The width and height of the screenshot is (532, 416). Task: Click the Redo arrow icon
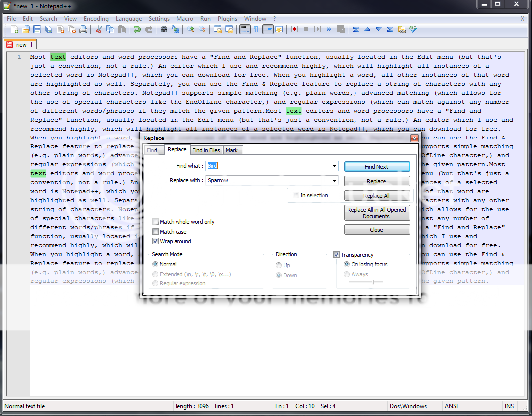tap(149, 30)
